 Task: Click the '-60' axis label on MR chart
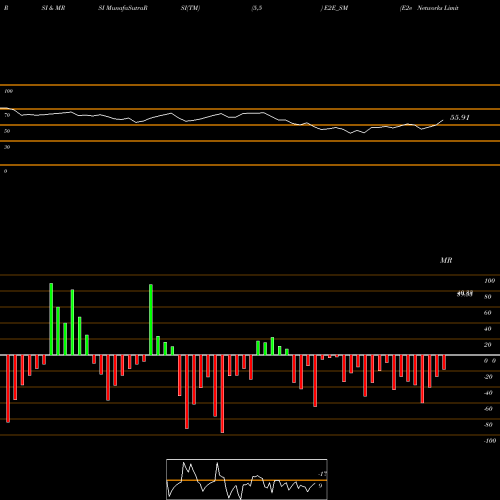coord(488,409)
